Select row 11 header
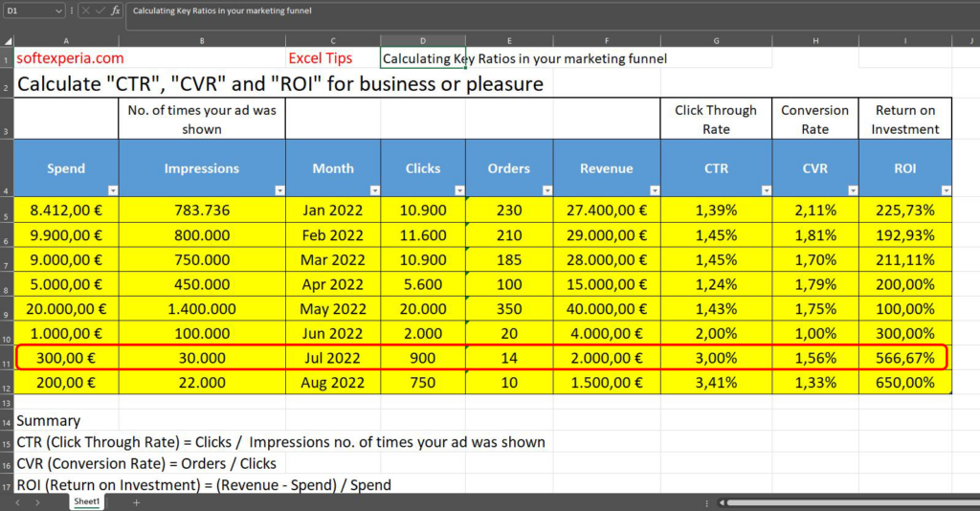 (6, 359)
